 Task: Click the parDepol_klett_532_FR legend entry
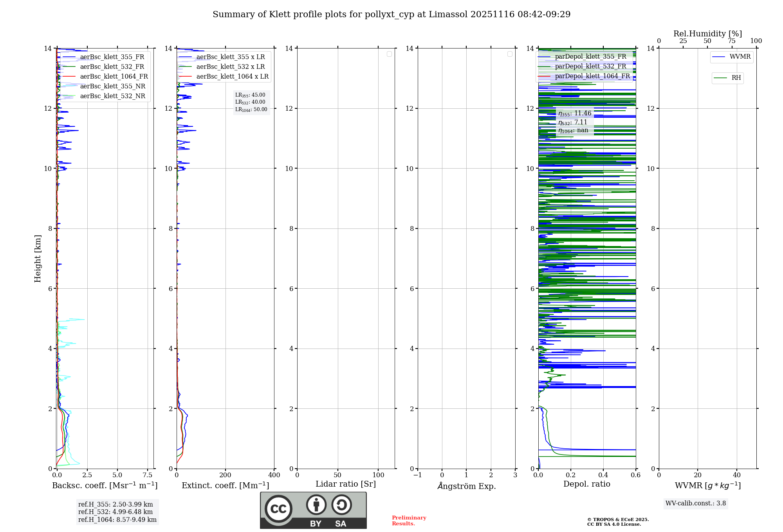(590, 66)
